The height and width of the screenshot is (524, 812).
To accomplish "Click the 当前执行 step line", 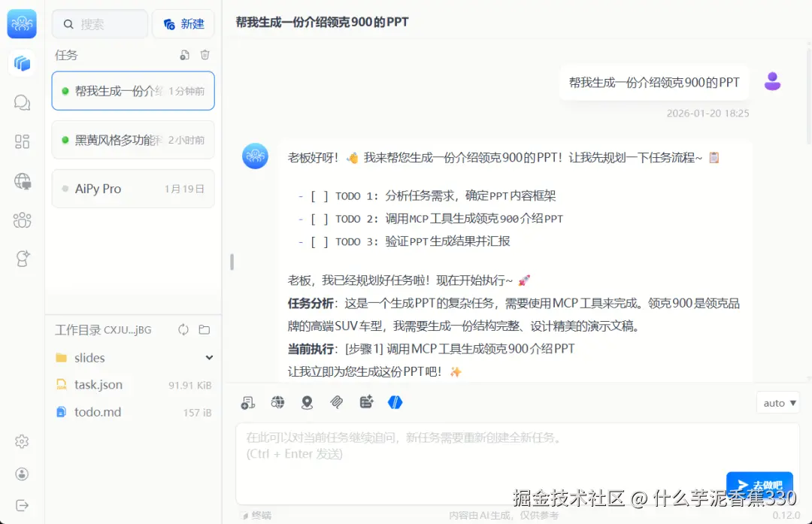I will click(x=431, y=349).
